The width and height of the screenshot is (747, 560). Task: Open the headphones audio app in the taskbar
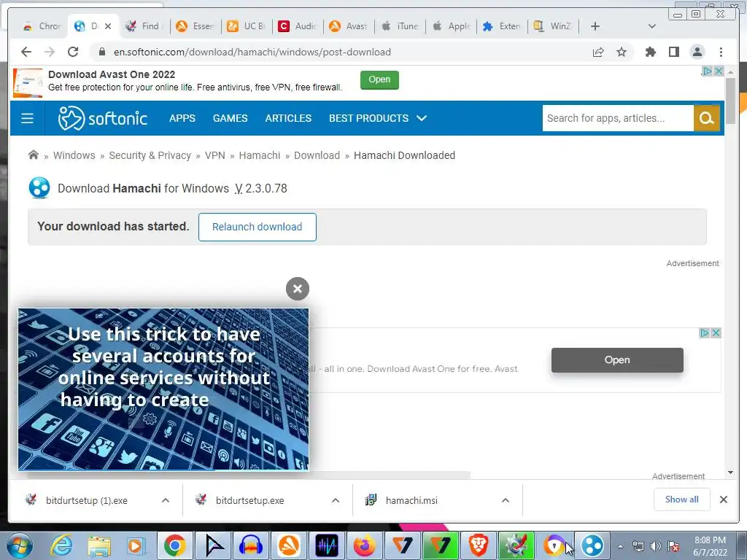click(x=251, y=545)
